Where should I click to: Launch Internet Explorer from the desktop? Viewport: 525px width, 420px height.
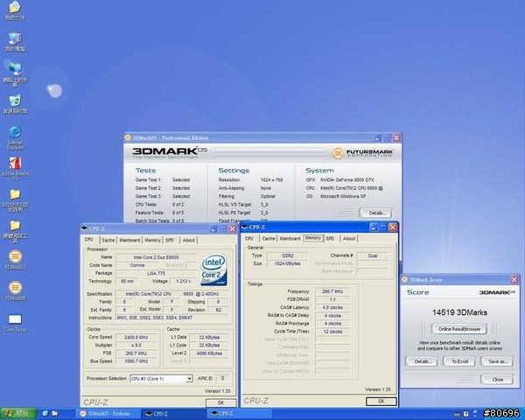[15, 137]
